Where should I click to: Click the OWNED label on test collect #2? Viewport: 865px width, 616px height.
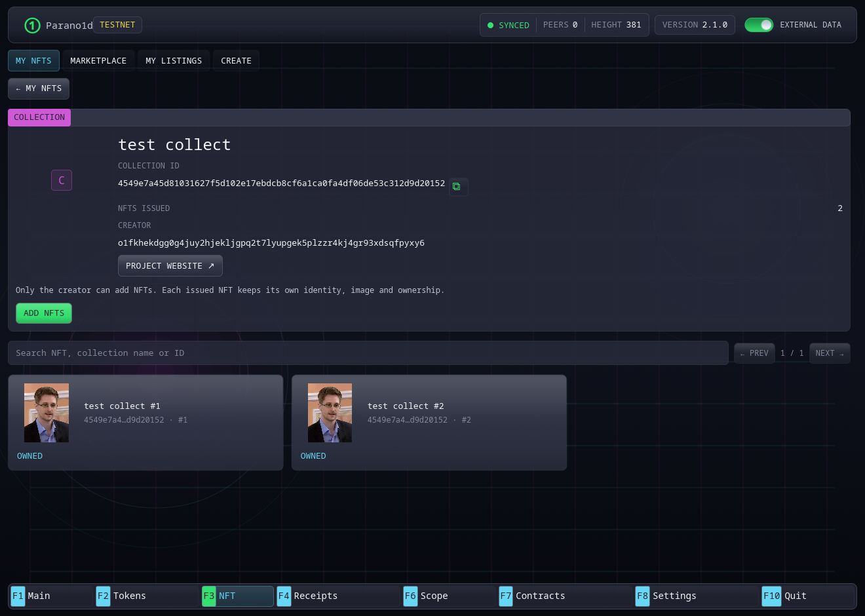tap(313, 456)
